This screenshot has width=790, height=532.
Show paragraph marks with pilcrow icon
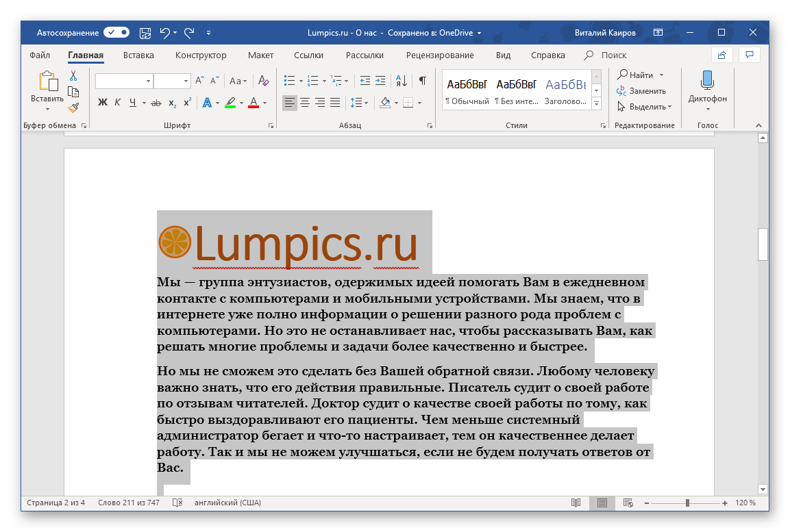click(423, 81)
